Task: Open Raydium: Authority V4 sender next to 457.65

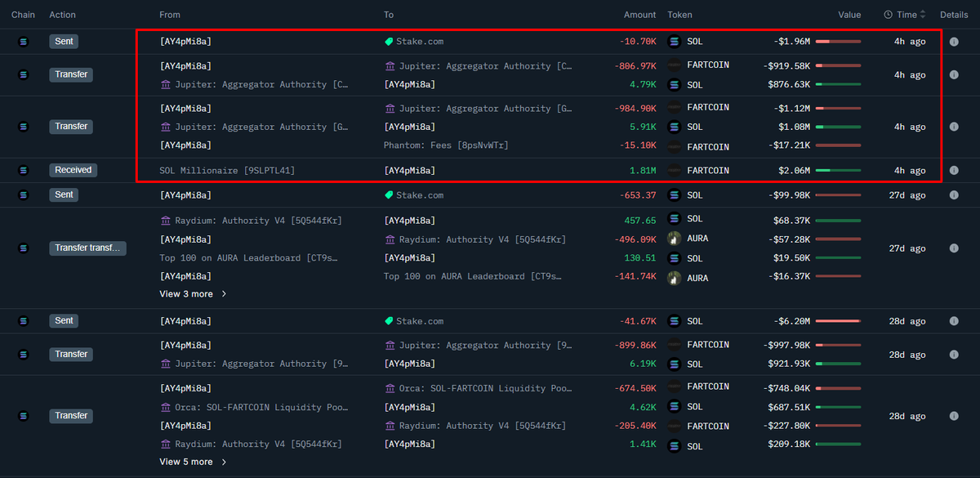Action: click(256, 221)
